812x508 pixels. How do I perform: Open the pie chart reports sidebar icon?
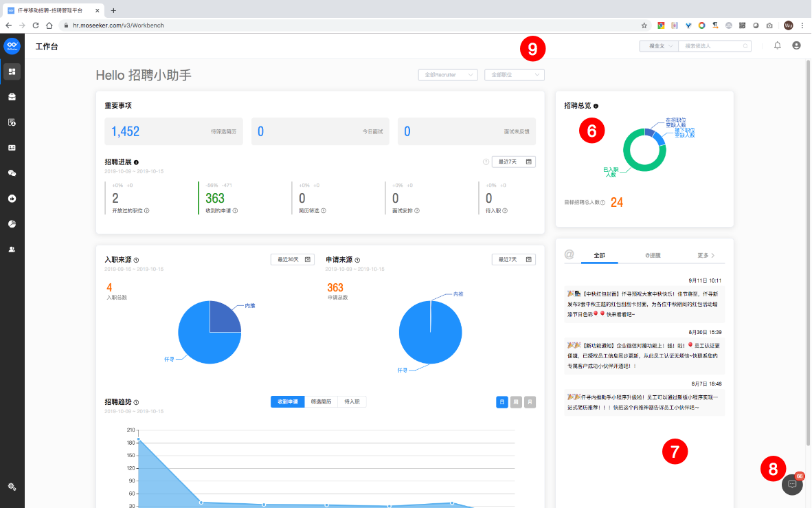(12, 224)
